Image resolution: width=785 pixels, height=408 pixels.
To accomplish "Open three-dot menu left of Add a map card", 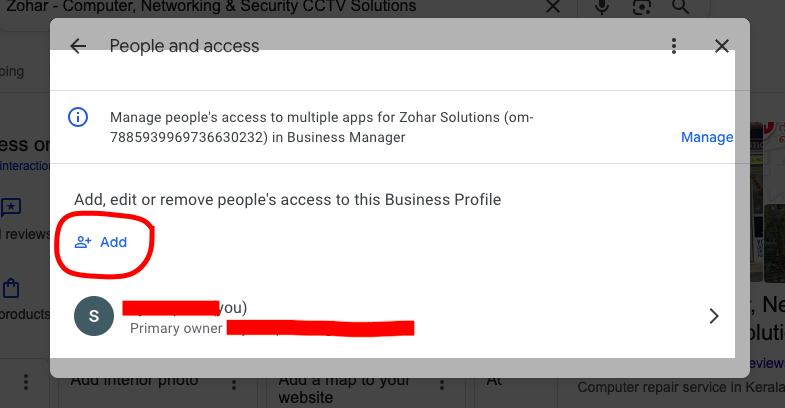I will point(234,383).
